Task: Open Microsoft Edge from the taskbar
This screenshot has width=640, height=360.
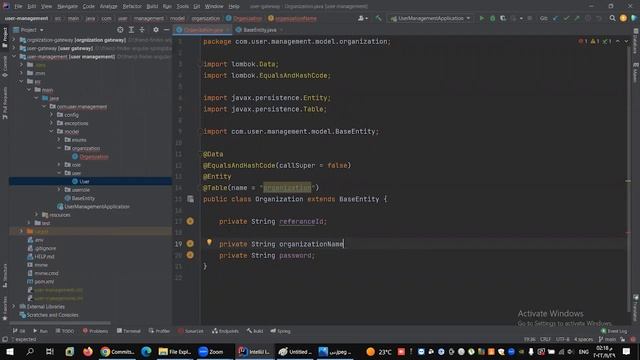Action: (x=146, y=351)
